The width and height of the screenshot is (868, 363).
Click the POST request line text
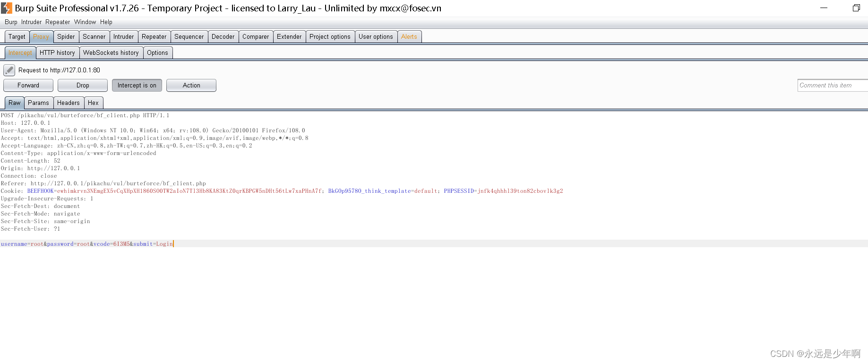coord(85,115)
